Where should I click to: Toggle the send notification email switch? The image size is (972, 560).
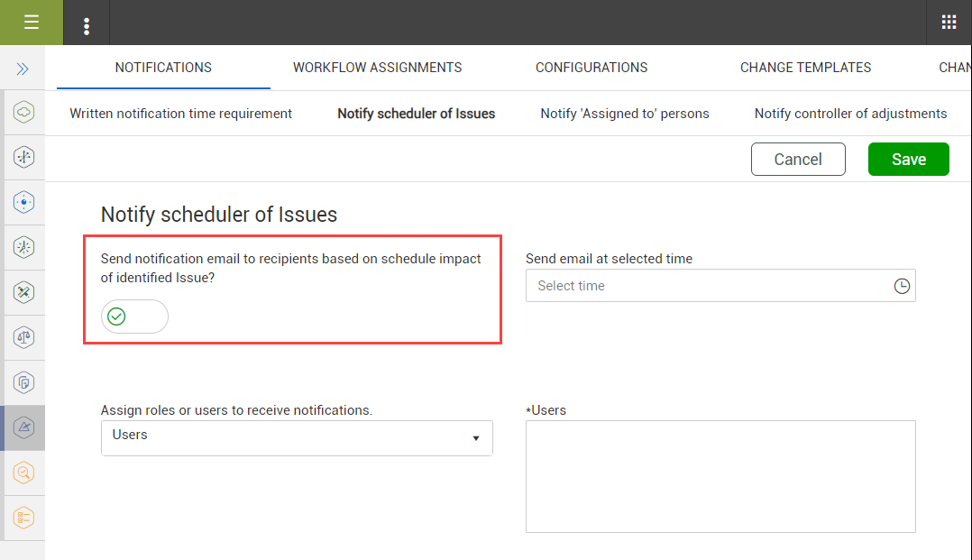coord(134,317)
